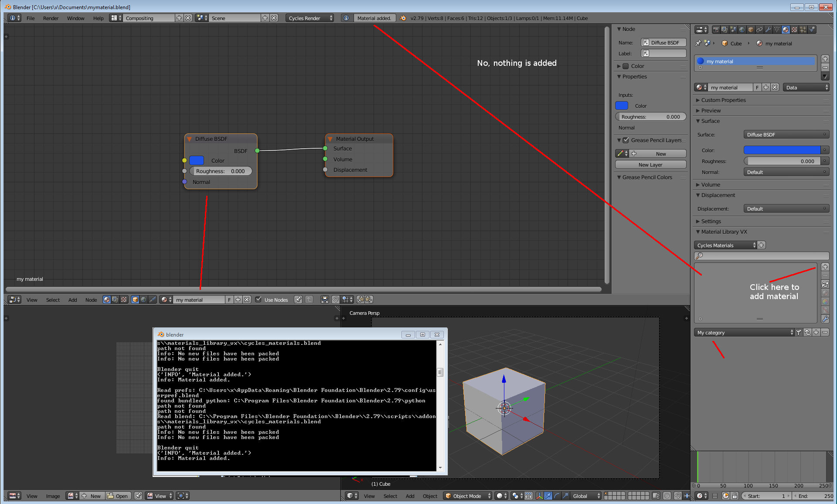Image resolution: width=837 pixels, height=504 pixels.
Task: Pin the node tree in the node editor
Action: pos(298,300)
